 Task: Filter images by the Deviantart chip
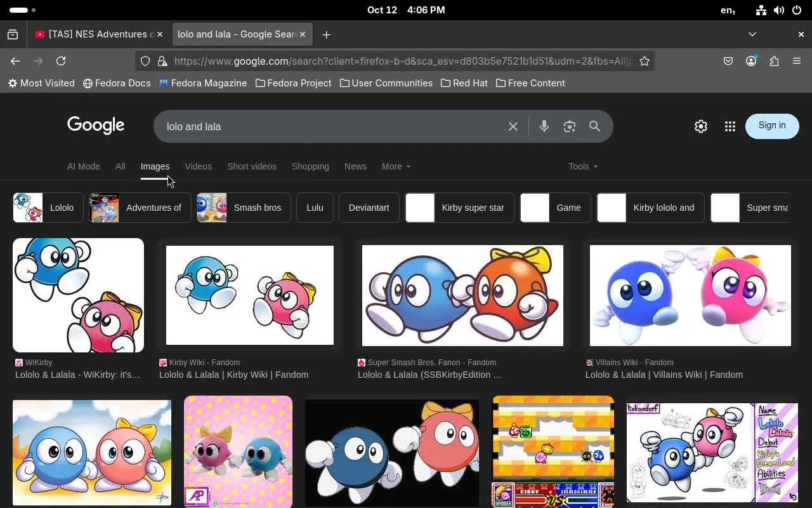click(x=369, y=208)
